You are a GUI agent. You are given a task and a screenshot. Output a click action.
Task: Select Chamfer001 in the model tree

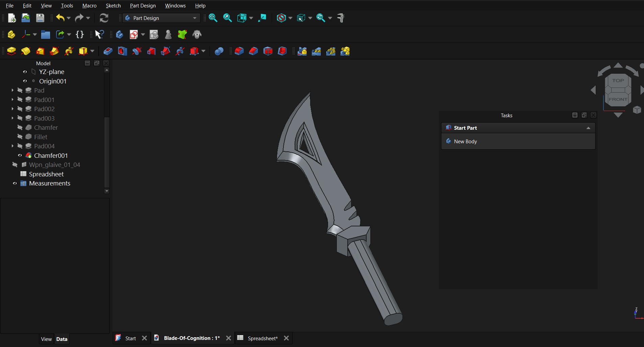point(51,156)
